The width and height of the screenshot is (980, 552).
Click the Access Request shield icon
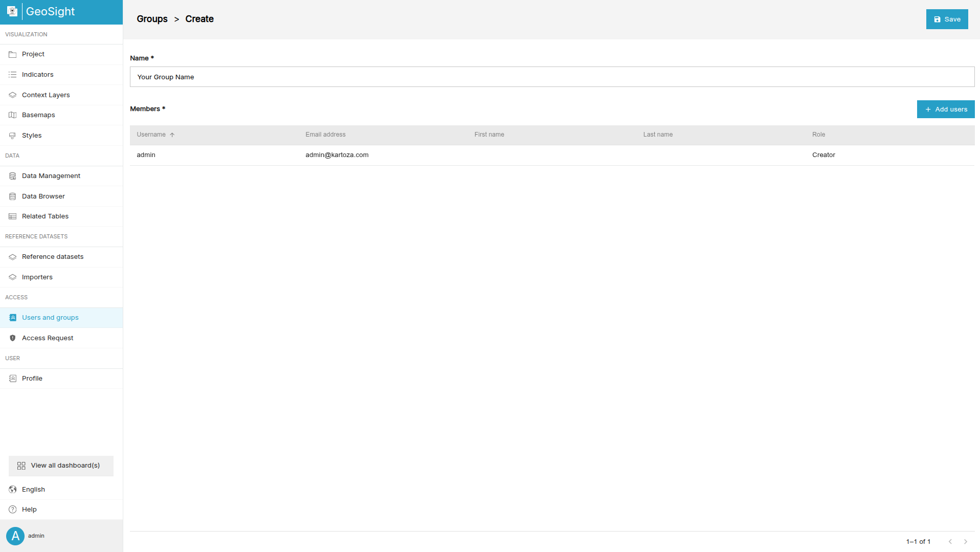click(13, 338)
